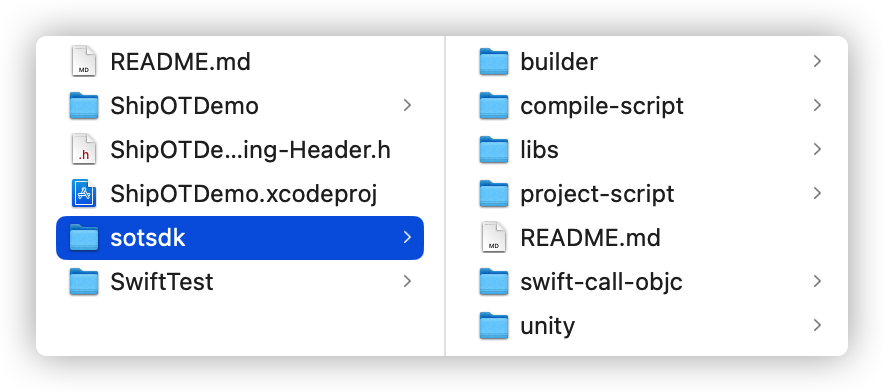Open the ShipOTDemo.xcodeproj Xcode project icon
Screen dimensions: 884x392
(x=84, y=193)
